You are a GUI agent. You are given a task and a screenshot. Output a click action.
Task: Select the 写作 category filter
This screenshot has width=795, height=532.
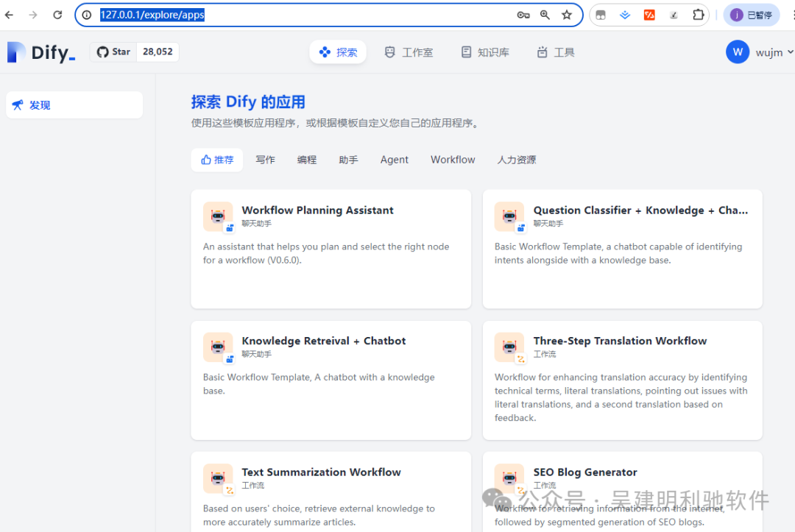click(265, 160)
